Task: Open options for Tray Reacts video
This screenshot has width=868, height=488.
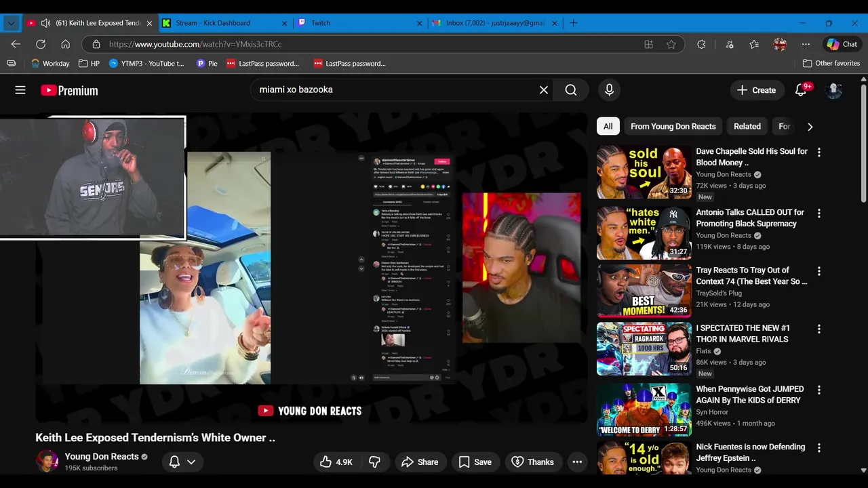Action: coord(818,271)
